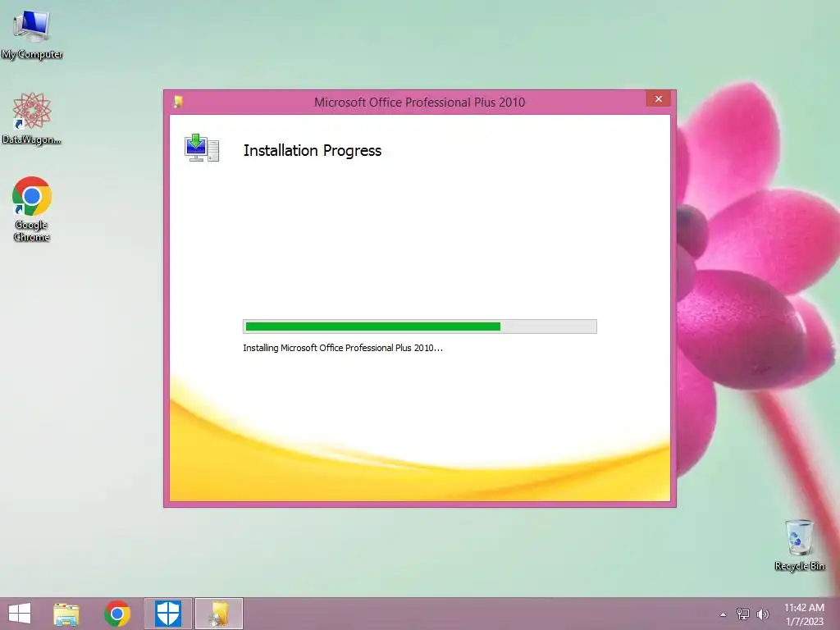Click the Installation Progress heading
This screenshot has height=630, width=840.
tap(313, 151)
